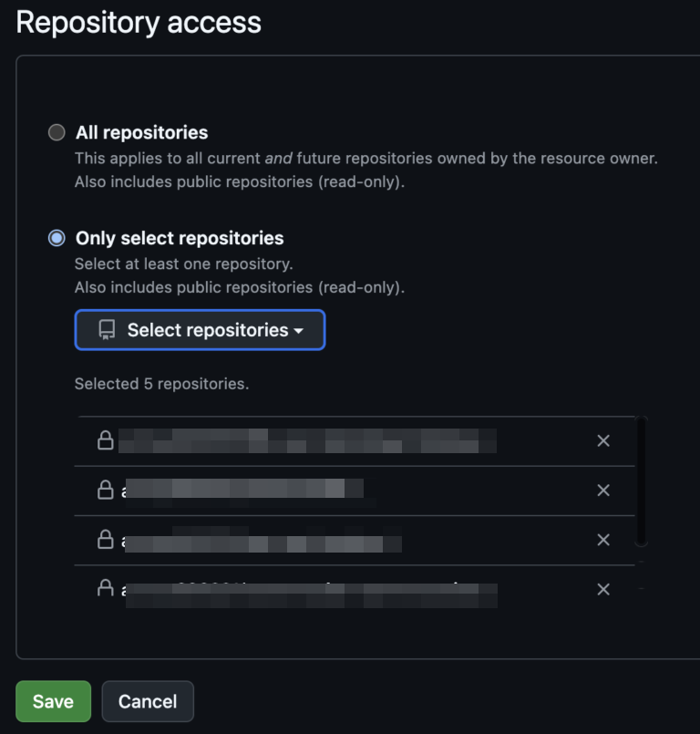
Task: Open the Select repositories dropdown
Action: [200, 330]
